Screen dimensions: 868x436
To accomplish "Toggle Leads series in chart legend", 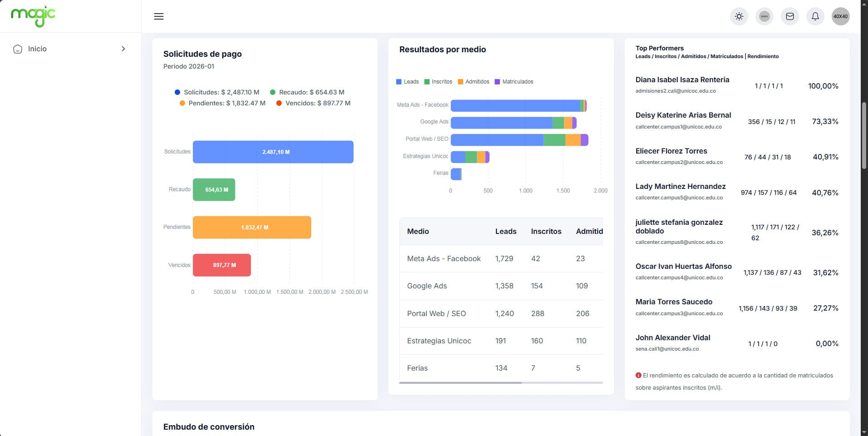I will click(407, 82).
